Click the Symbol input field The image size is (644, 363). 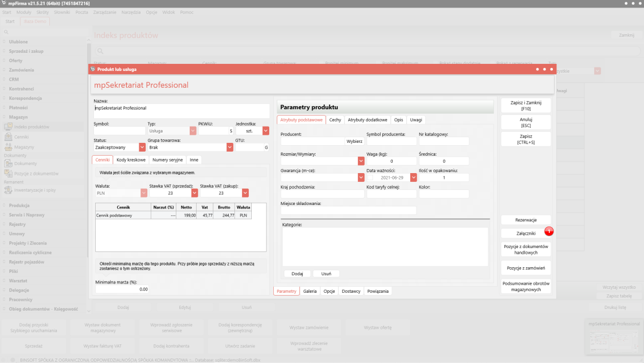(x=120, y=131)
